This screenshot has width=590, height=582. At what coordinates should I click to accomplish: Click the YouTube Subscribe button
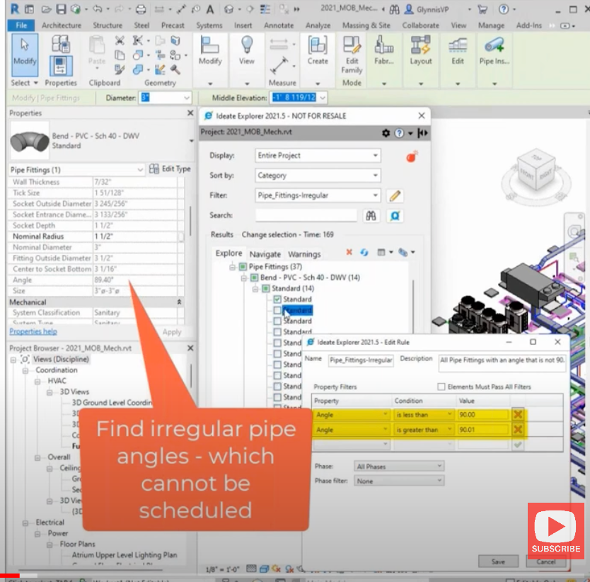coord(556,530)
